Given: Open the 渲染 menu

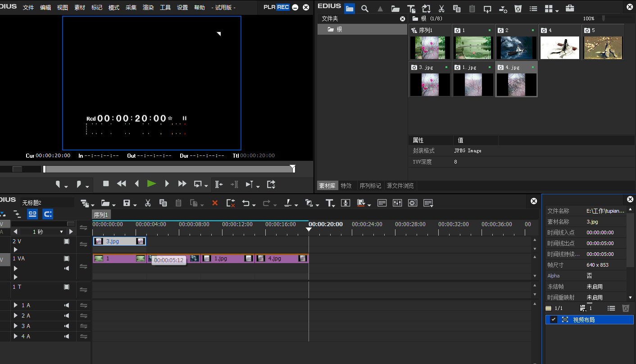Looking at the screenshot, I should click(x=148, y=8).
